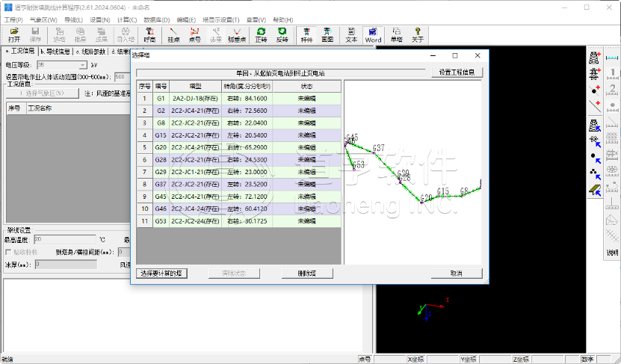Click the 设置工程信息 button in dialog
The width and height of the screenshot is (621, 364).
tap(457, 73)
